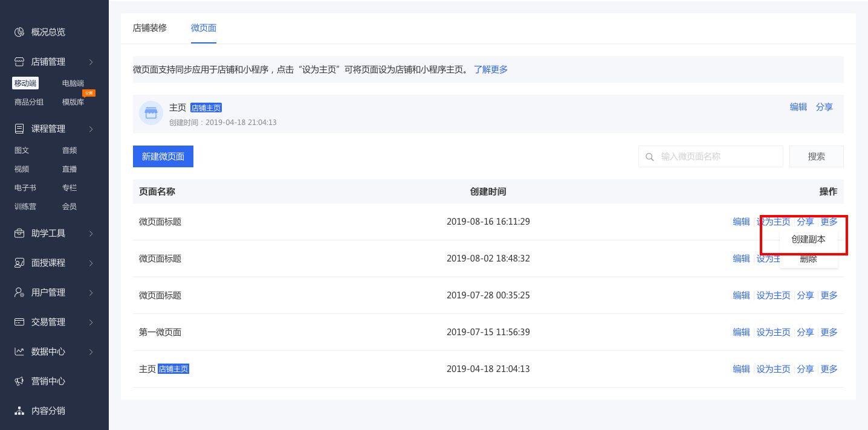Click the 搜索 button

click(817, 156)
